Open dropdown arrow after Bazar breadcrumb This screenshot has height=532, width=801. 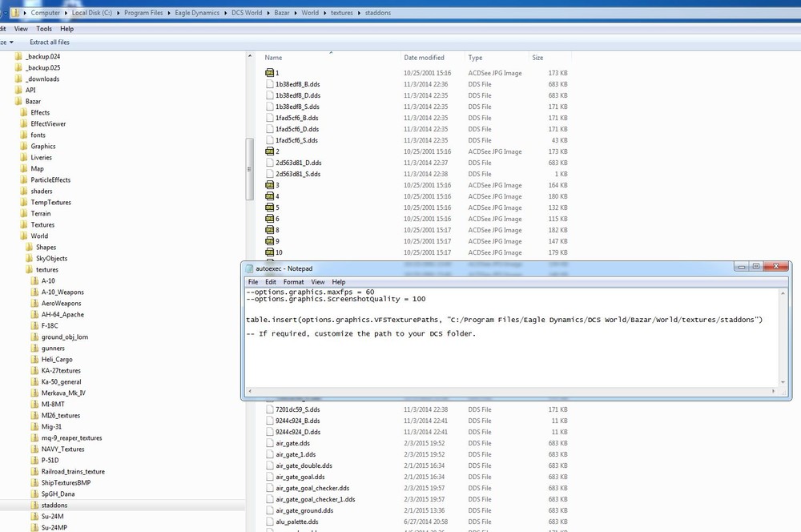click(x=296, y=13)
